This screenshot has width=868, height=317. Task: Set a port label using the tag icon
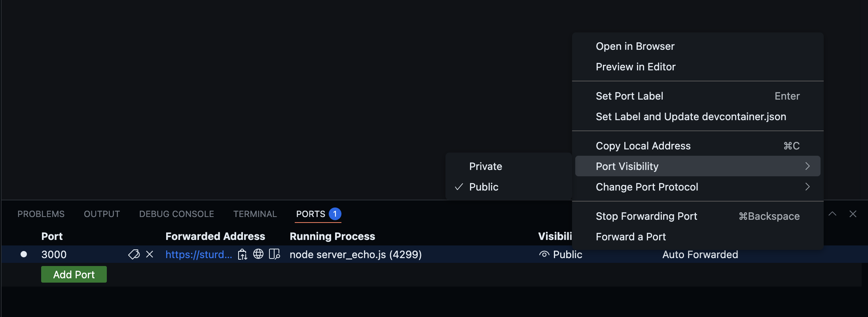133,254
